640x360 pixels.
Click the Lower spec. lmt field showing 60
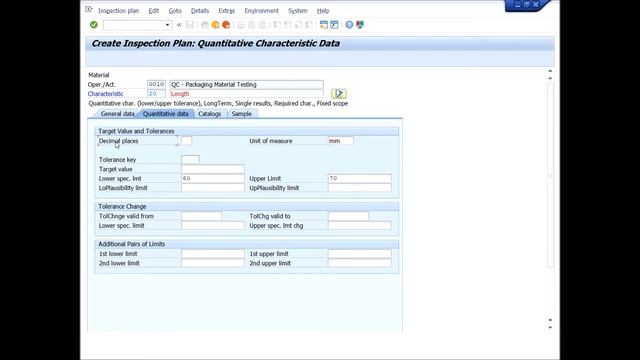click(x=213, y=178)
